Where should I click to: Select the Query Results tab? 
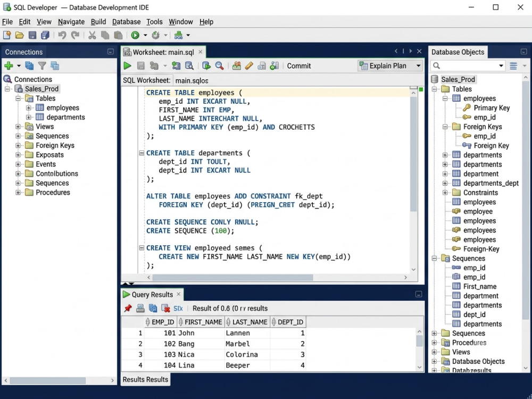(x=152, y=295)
